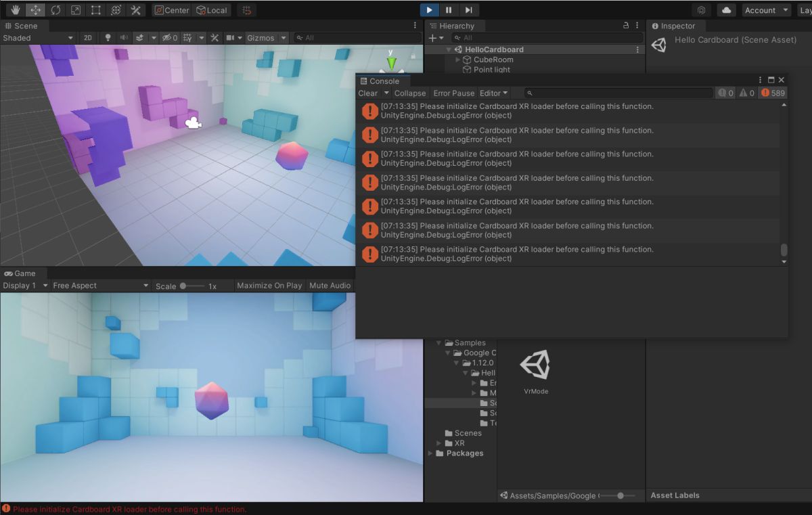
Task: Toggle 2D view in Scene
Action: pyautogui.click(x=88, y=38)
